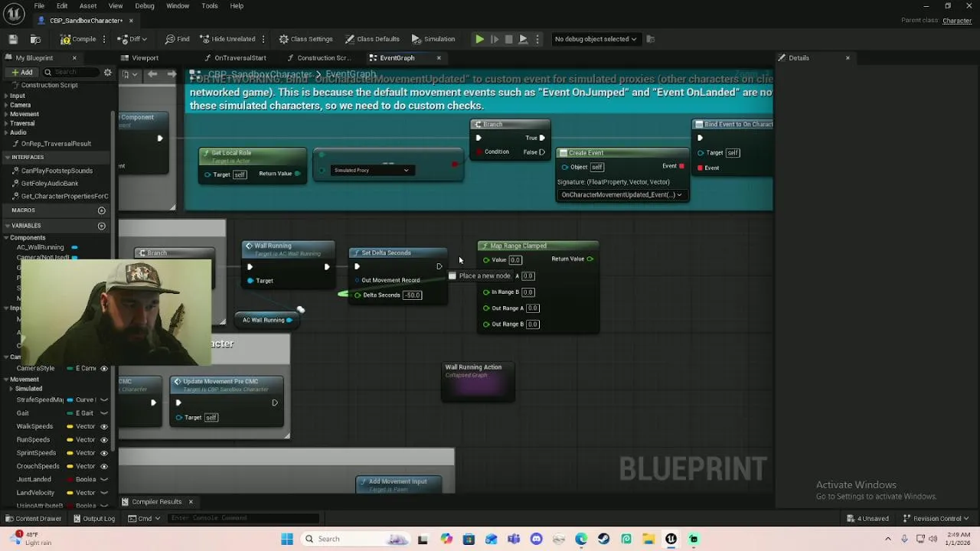
Task: Open the OnCharacterMovementUpdated_Event signature dropdown
Action: 621,194
